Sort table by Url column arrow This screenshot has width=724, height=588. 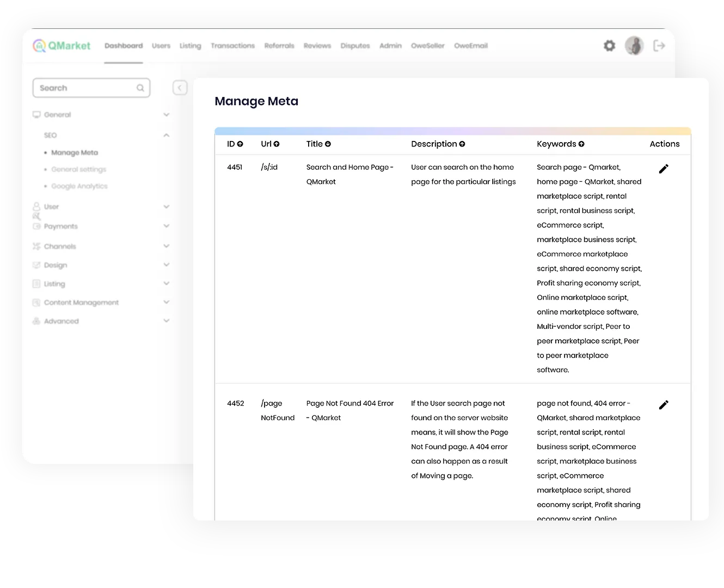(x=277, y=144)
